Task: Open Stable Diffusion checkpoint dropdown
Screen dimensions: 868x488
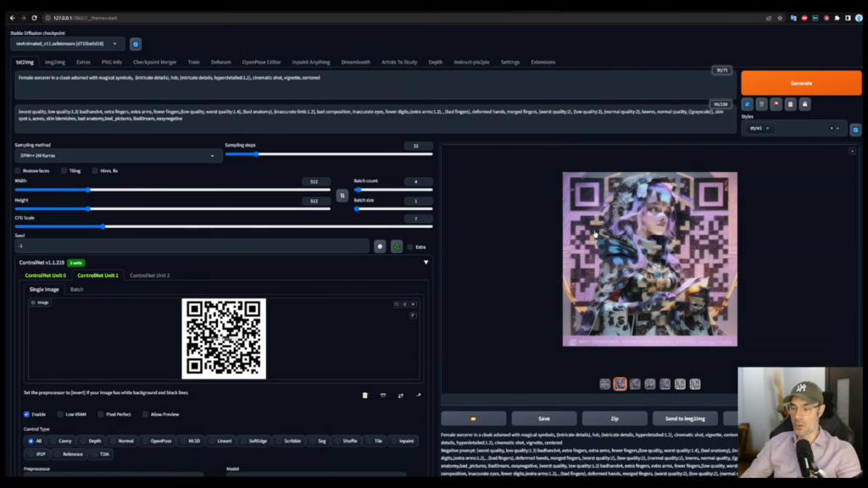Action: [67, 44]
